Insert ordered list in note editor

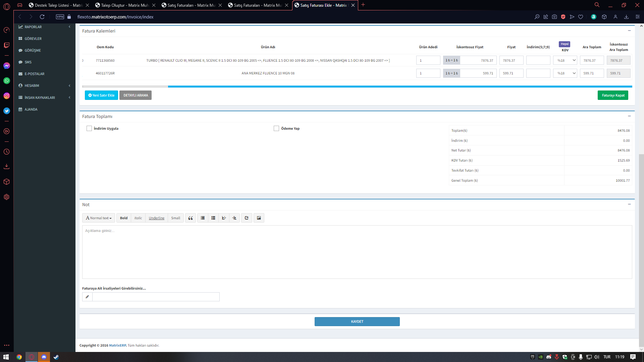[213, 218]
